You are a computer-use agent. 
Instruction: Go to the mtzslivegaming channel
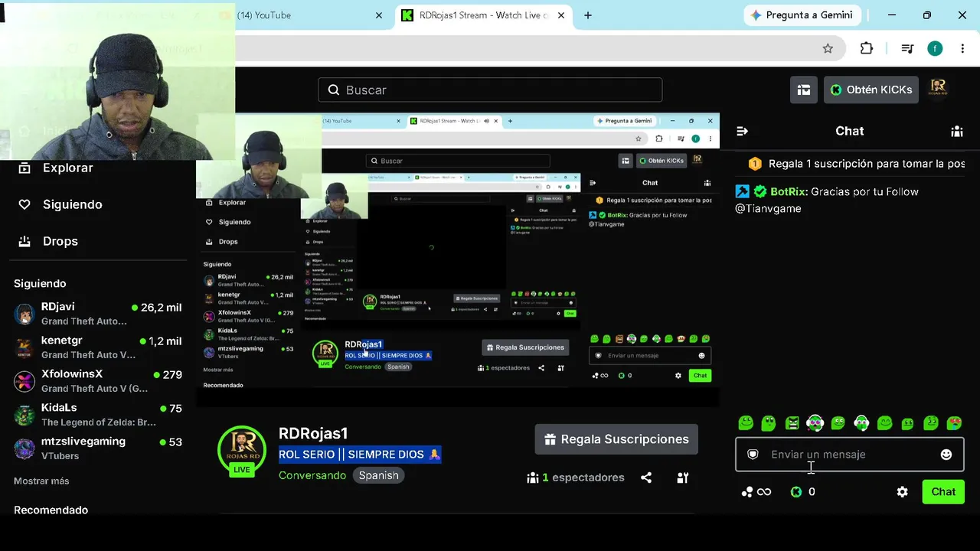coord(98,448)
